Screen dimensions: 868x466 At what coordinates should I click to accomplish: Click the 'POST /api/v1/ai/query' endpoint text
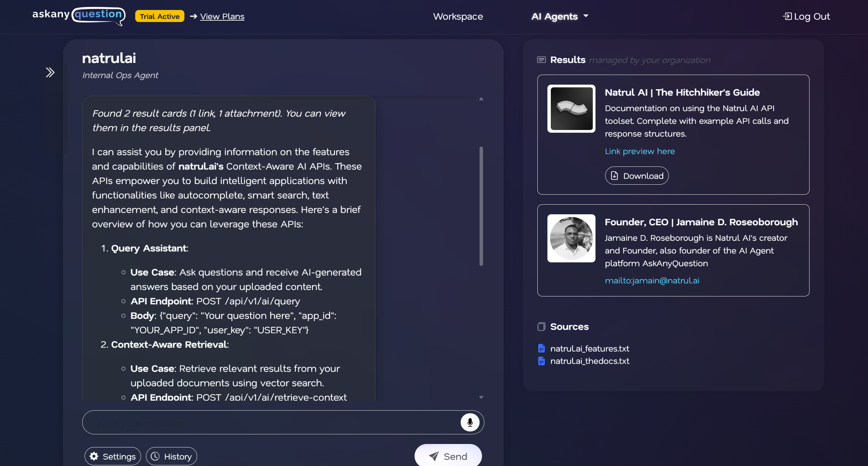(x=248, y=301)
